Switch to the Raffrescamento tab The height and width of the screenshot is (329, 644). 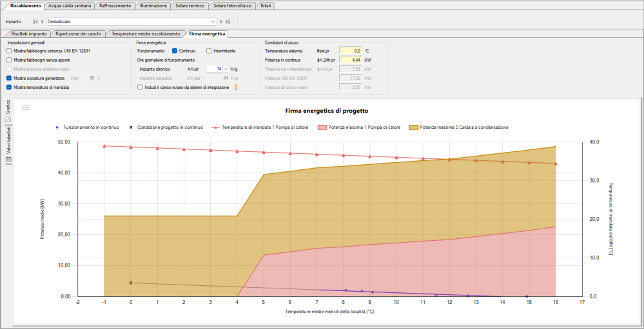115,6
